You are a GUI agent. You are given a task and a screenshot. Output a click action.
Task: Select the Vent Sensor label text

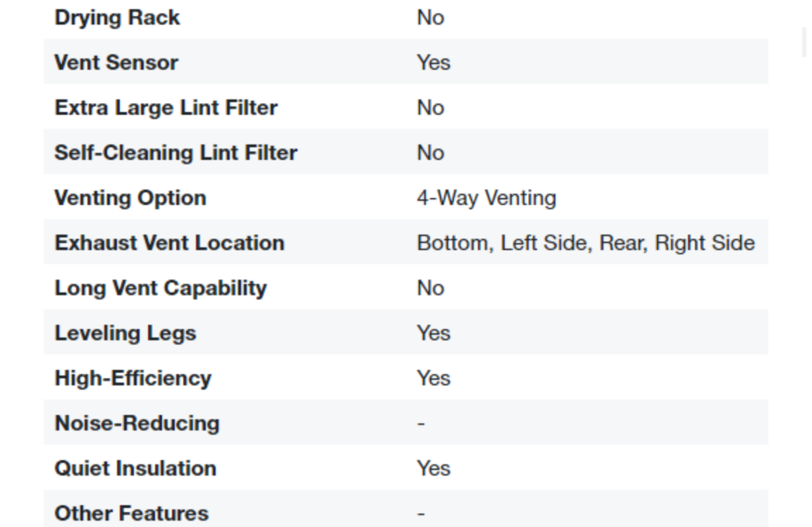point(116,63)
